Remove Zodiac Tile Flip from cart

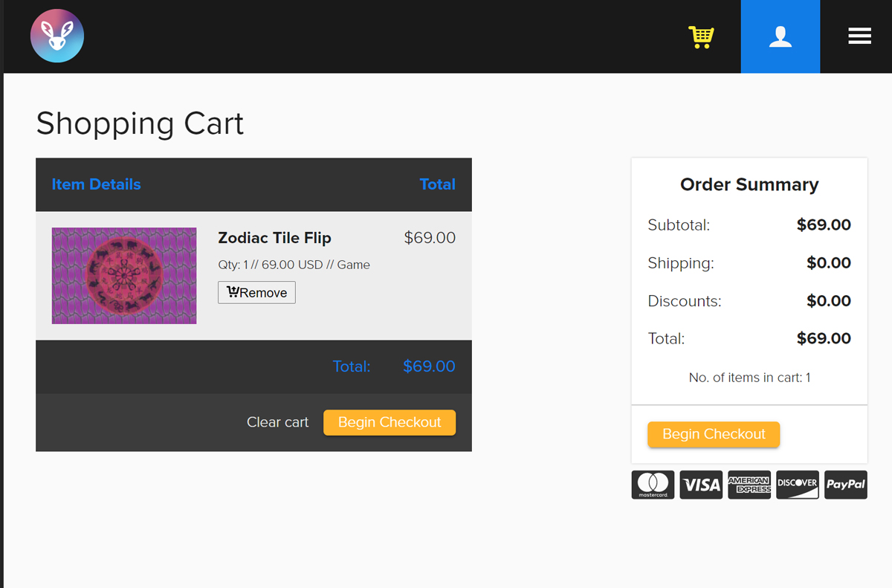(x=256, y=292)
